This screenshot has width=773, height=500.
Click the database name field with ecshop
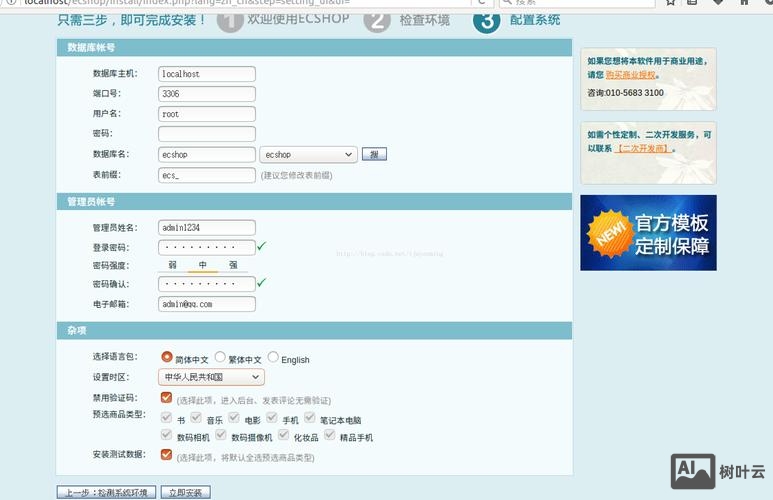pos(207,154)
